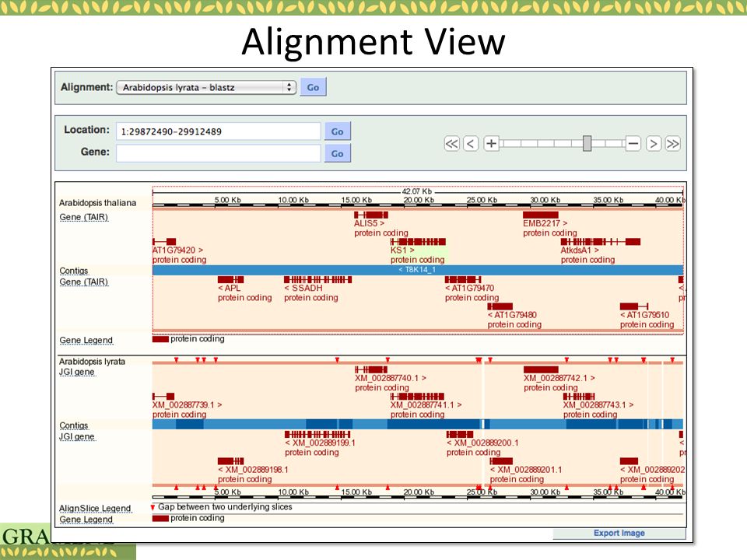Click the Arabidopsis thaliana species label
Viewport: 747px width, 560px height.
[x=98, y=203]
